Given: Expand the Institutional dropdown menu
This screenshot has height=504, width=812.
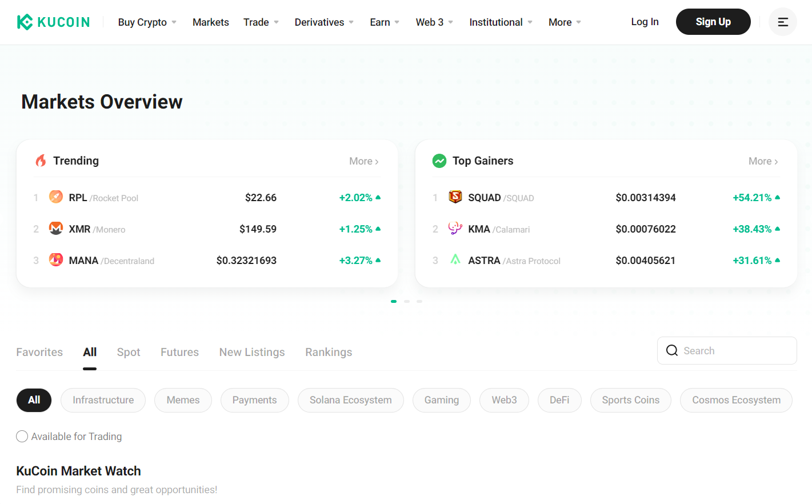Looking at the screenshot, I should click(x=501, y=22).
